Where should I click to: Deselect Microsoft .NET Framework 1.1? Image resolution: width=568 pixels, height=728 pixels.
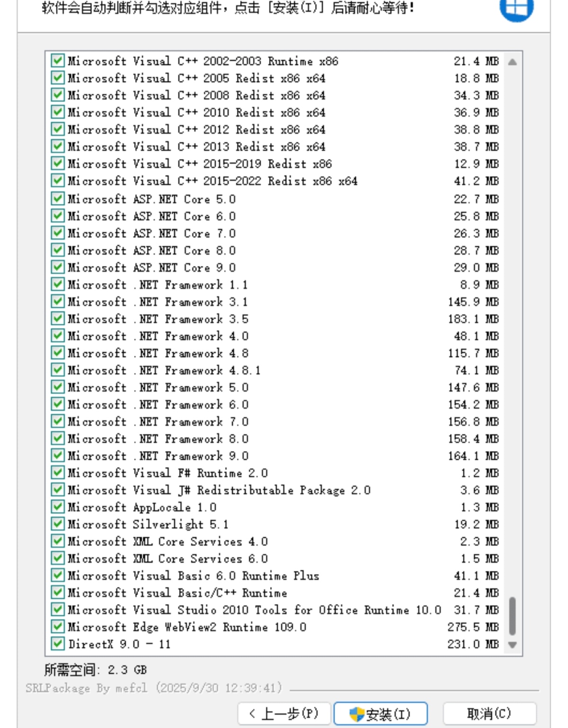pos(57,284)
